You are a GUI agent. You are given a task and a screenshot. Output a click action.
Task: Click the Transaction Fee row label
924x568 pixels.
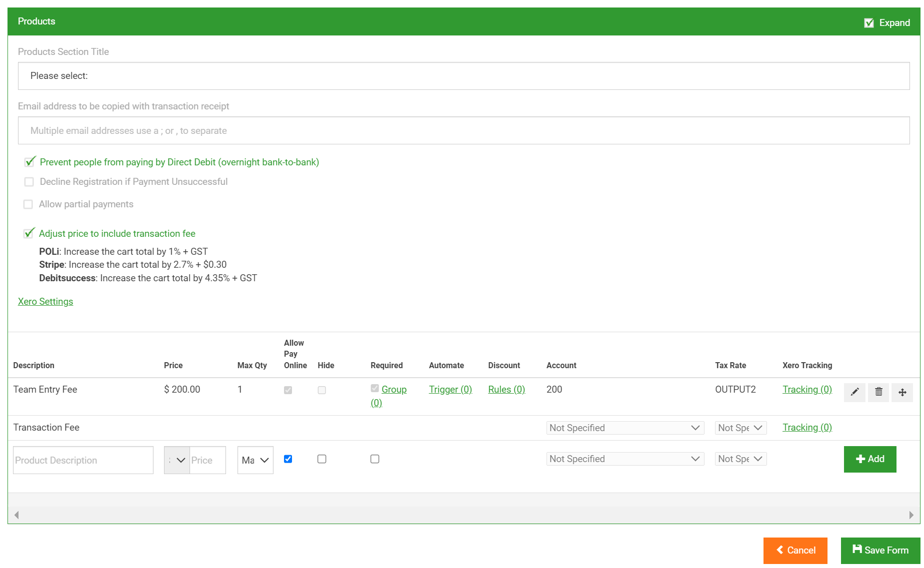(x=46, y=428)
